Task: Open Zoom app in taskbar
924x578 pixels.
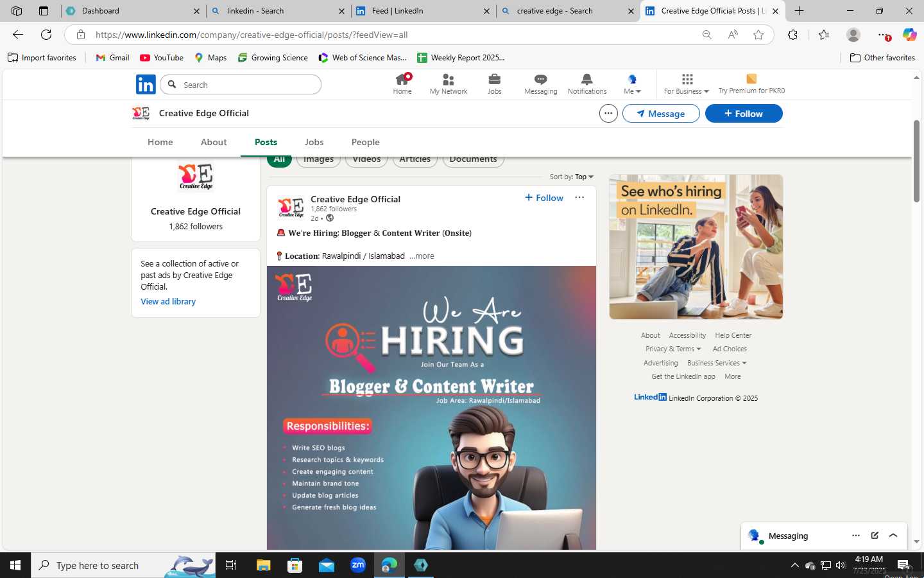Action: [x=358, y=565]
